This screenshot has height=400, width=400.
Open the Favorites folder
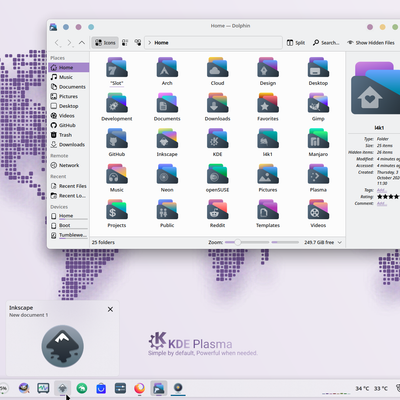268,103
